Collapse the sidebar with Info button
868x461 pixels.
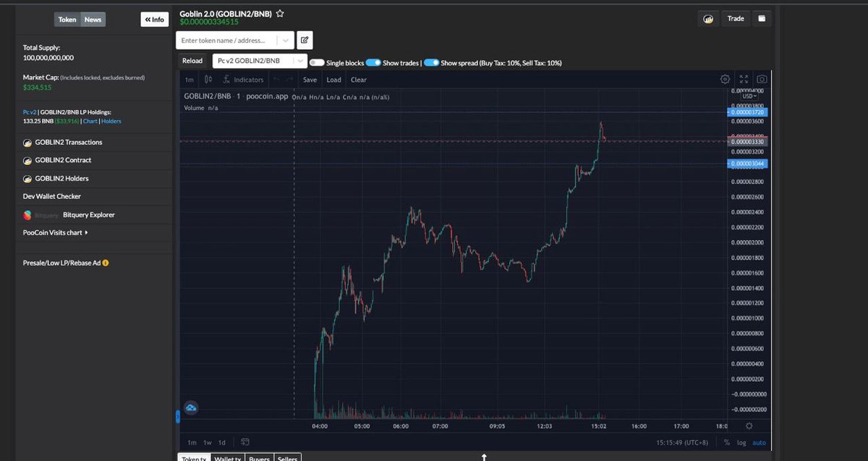pos(155,20)
